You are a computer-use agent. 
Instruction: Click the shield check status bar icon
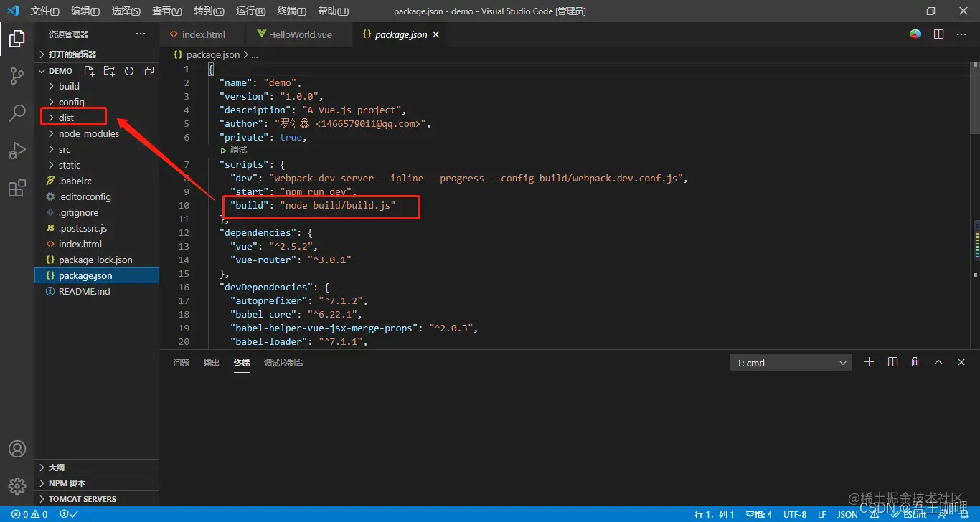(x=69, y=514)
